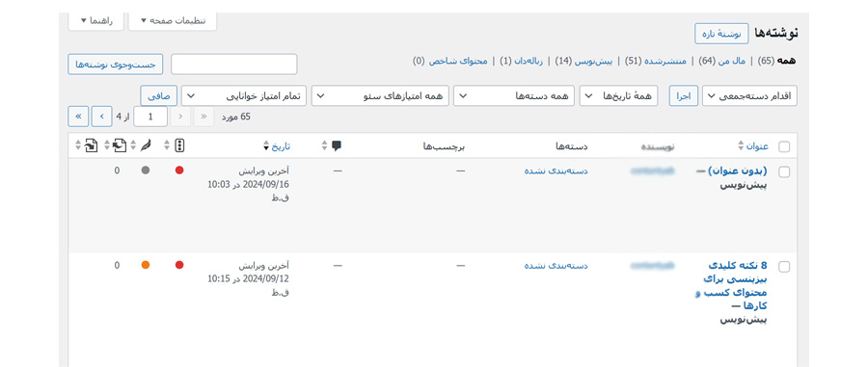Click orange readability dot of 8 نکته post
The width and height of the screenshot is (868, 367).
(146, 265)
